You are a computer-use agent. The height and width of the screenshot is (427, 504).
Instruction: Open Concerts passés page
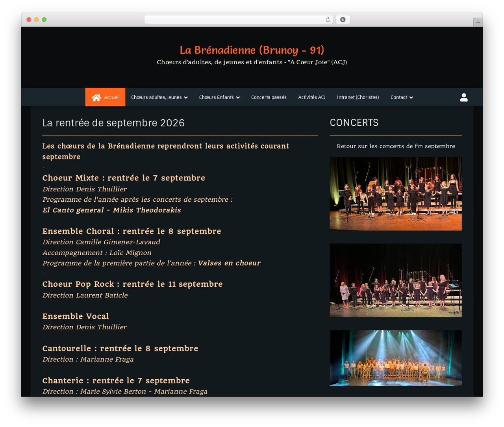pos(269,97)
